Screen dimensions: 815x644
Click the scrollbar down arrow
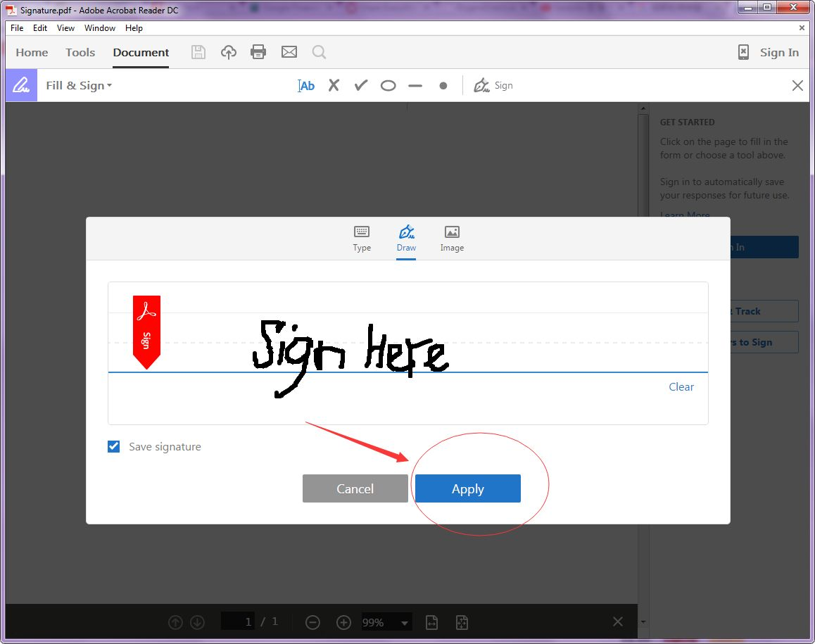(x=643, y=621)
